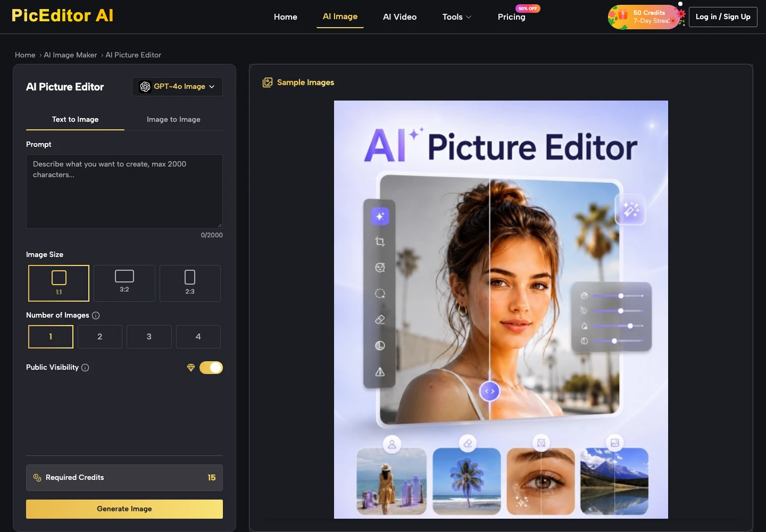Click the Public Visibility info icon
The height and width of the screenshot is (532, 766).
point(85,368)
